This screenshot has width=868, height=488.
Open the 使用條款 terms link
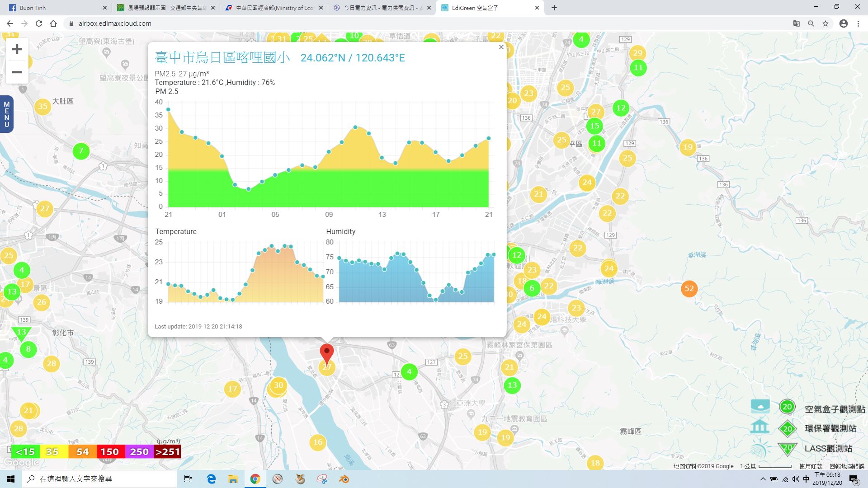[811, 466]
